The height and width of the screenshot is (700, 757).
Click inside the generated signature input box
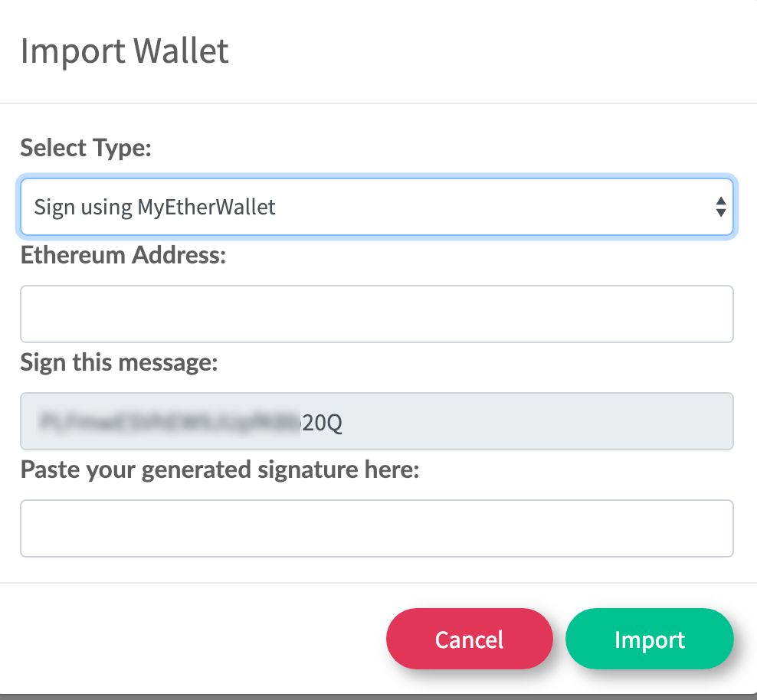(375, 528)
